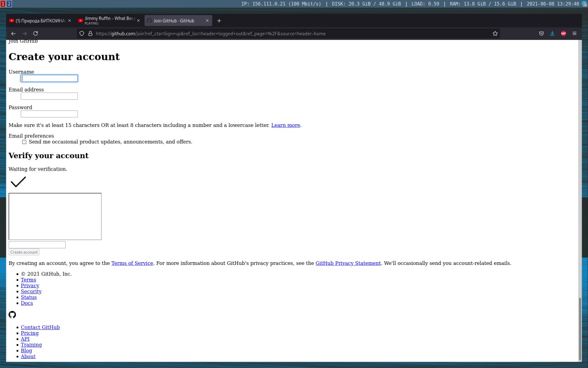
Task: Open the API link
Action: click(x=25, y=339)
